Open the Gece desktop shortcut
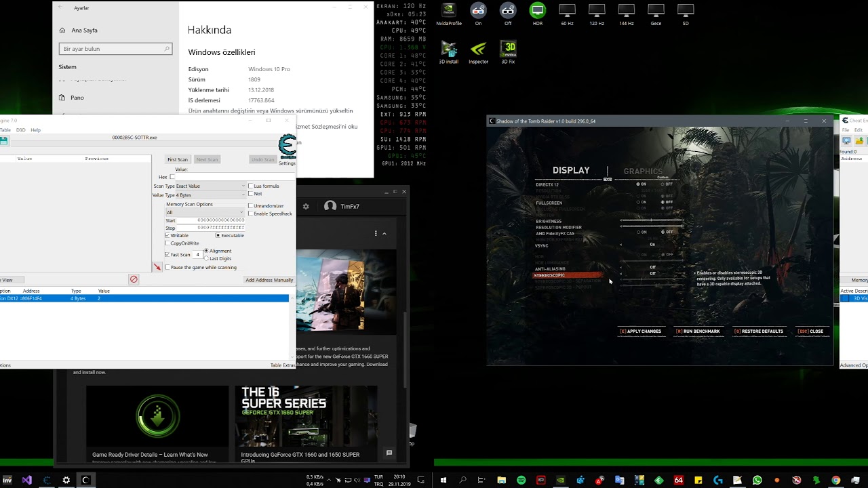Image resolution: width=868 pixels, height=488 pixels. pos(656,14)
